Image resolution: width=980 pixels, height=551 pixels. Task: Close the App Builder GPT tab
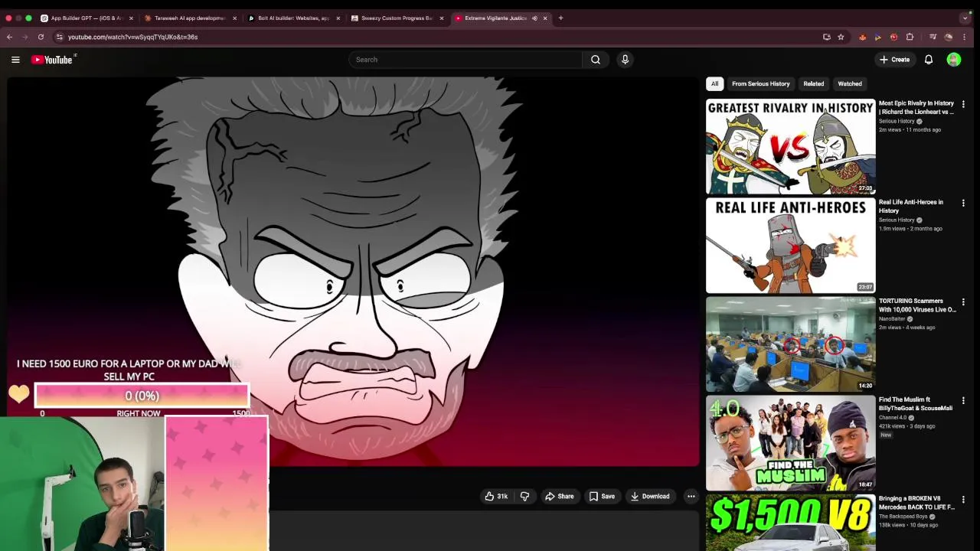131,18
